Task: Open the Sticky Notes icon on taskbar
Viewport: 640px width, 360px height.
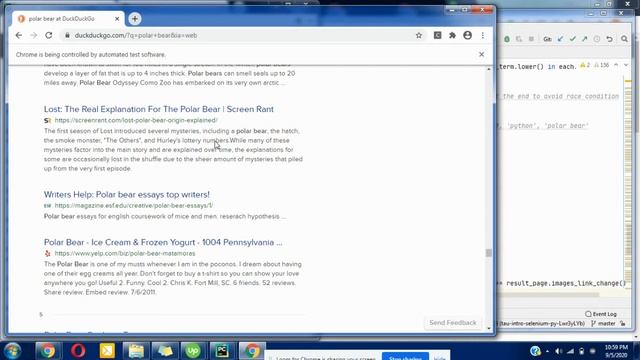Action: (165, 351)
